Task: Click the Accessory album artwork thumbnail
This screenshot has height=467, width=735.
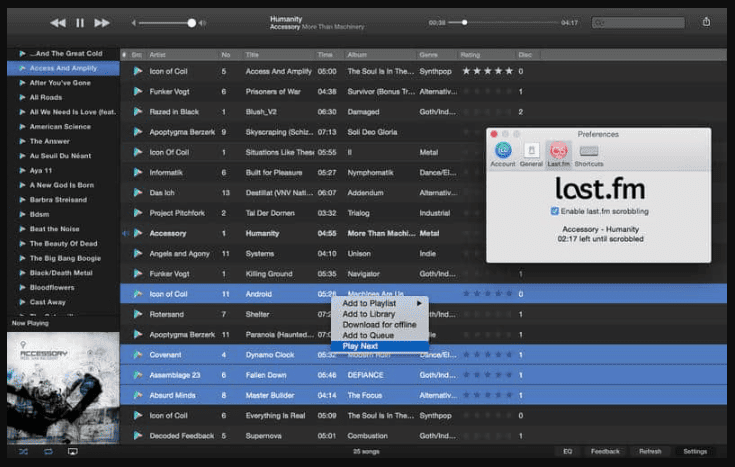Action: (63, 388)
